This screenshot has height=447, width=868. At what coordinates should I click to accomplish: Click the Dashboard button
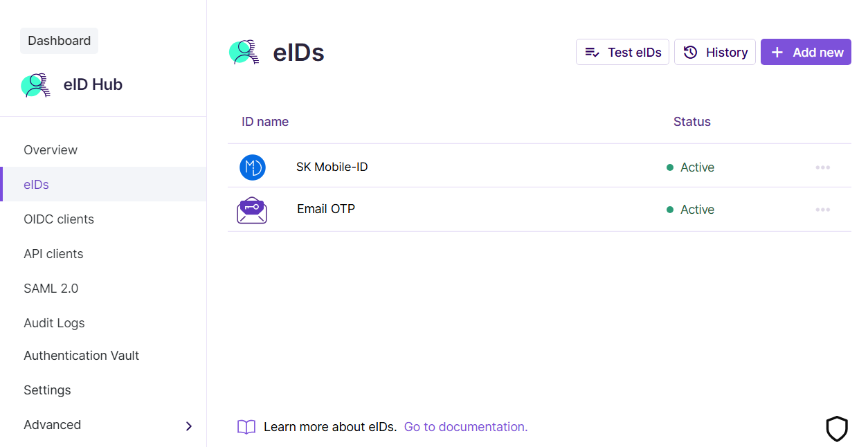click(x=60, y=41)
